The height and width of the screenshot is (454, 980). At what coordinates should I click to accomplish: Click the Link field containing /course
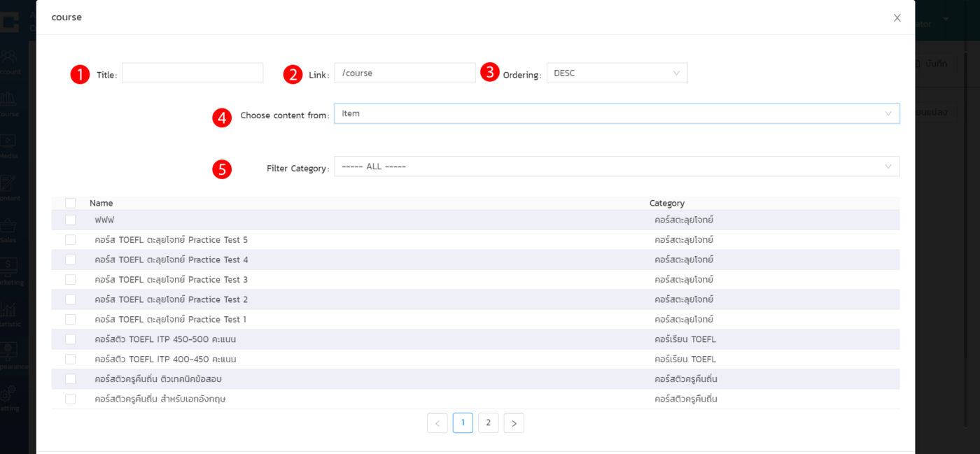(x=405, y=73)
